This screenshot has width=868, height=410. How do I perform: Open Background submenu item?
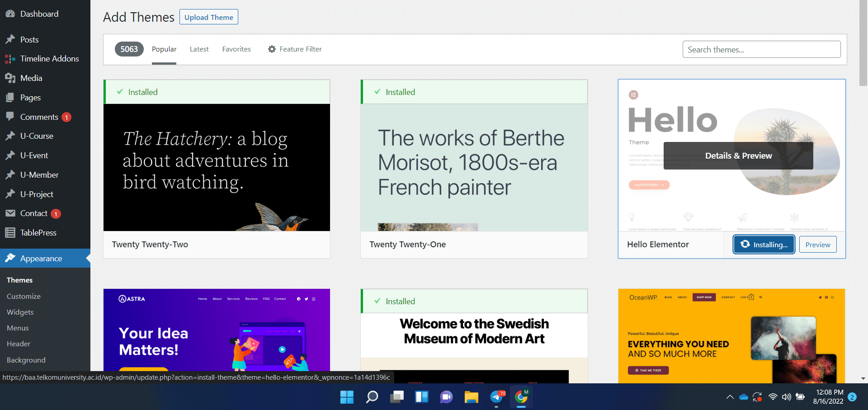(x=26, y=360)
